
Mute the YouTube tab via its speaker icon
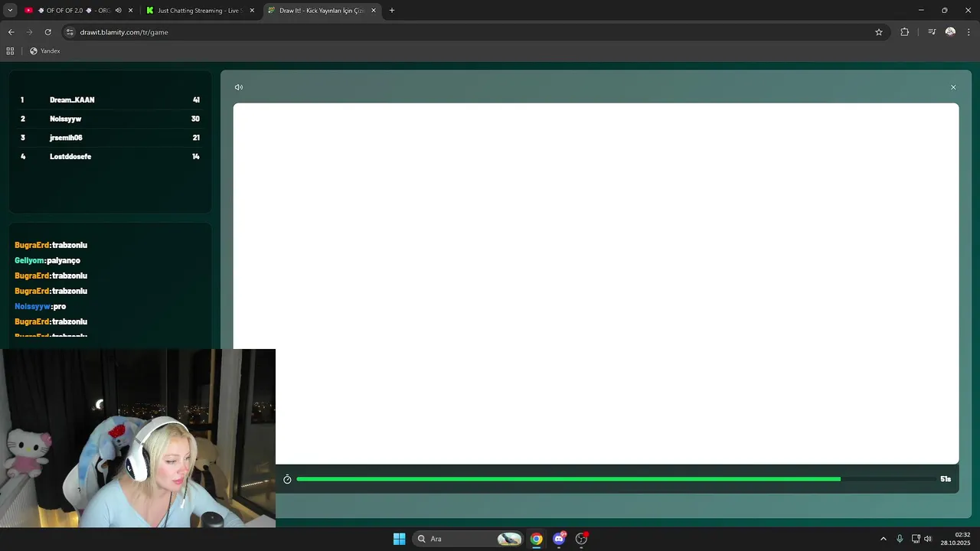point(118,11)
